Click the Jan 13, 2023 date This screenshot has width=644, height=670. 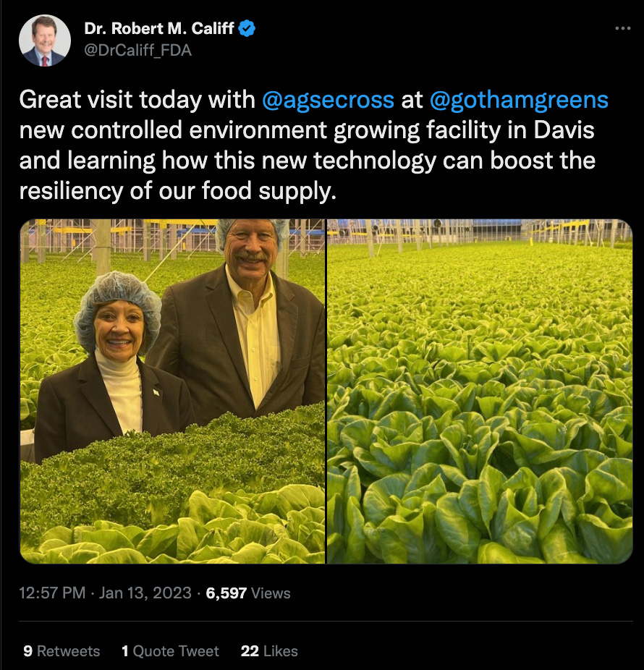click(x=145, y=593)
